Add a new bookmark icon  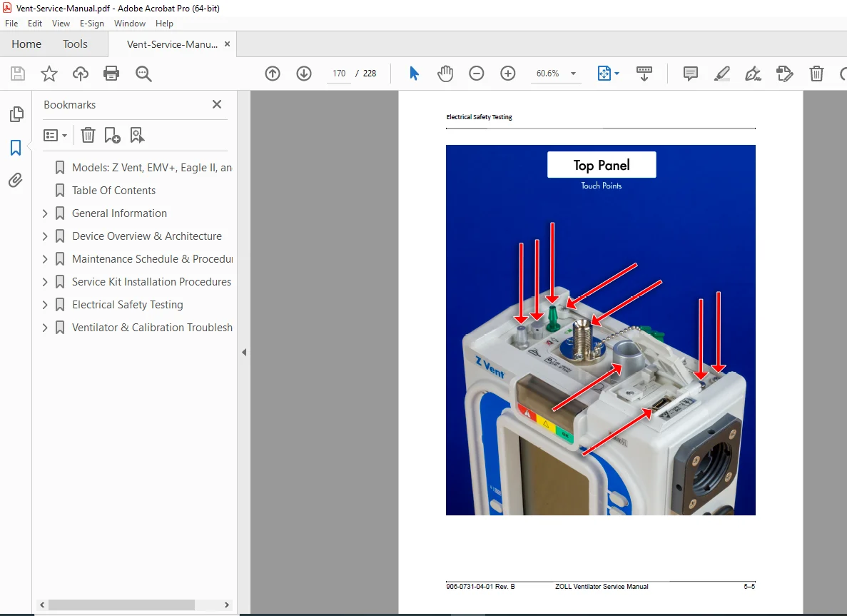[112, 135]
